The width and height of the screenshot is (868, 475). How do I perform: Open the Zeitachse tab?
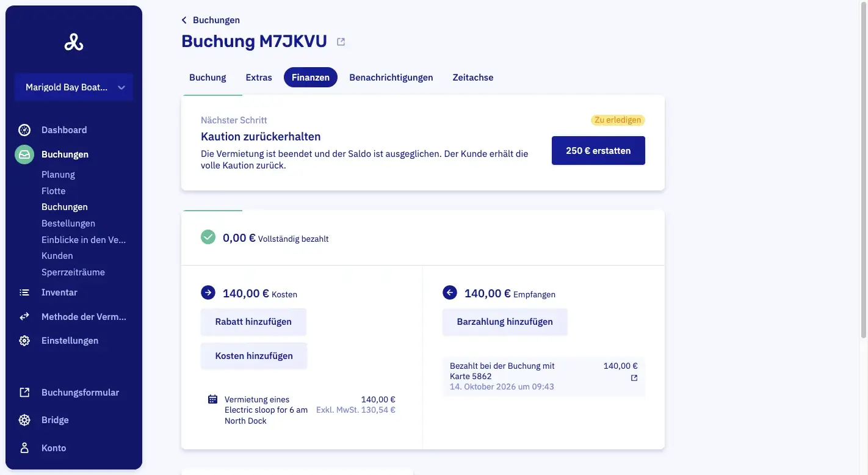click(x=473, y=78)
